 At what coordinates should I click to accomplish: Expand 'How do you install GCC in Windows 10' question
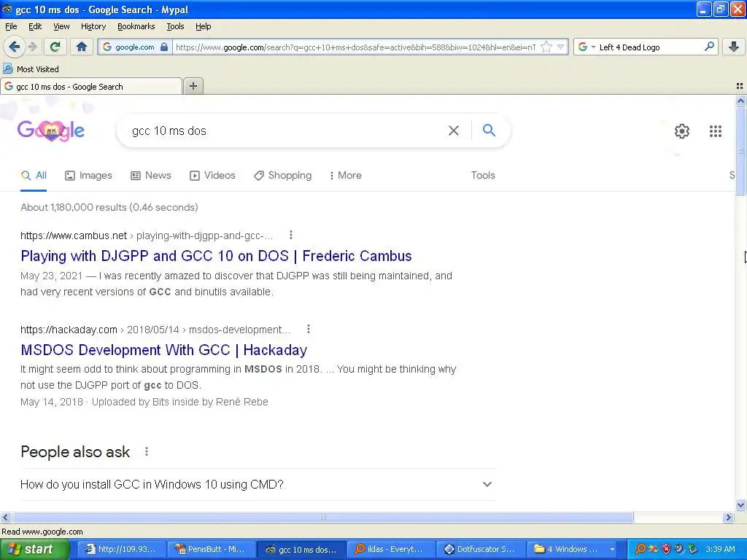coord(258,484)
